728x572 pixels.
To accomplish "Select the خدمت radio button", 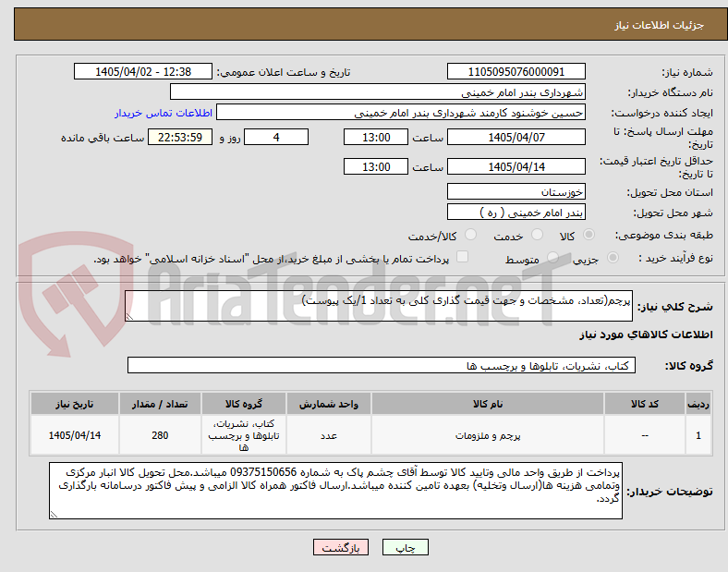I will click(537, 235).
